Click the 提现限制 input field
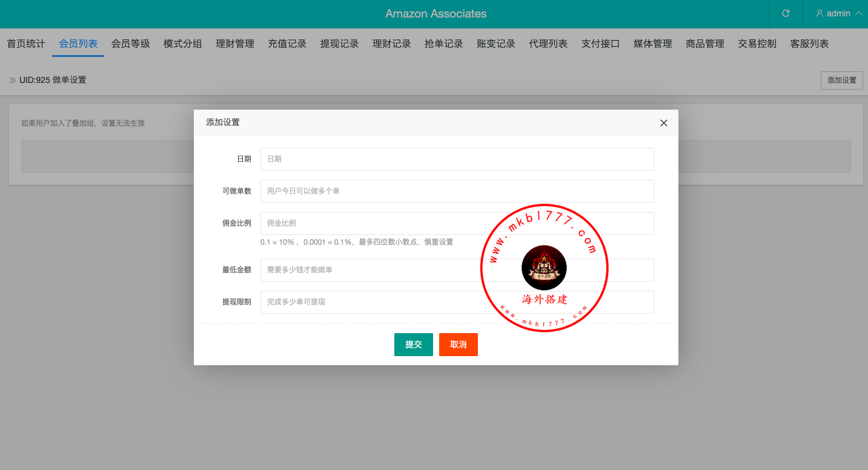This screenshot has height=470, width=868. point(457,302)
